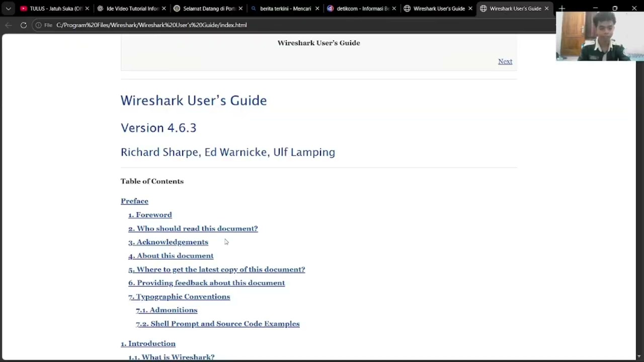Close the first Wireshark User's Guide tab

[x=470, y=9]
